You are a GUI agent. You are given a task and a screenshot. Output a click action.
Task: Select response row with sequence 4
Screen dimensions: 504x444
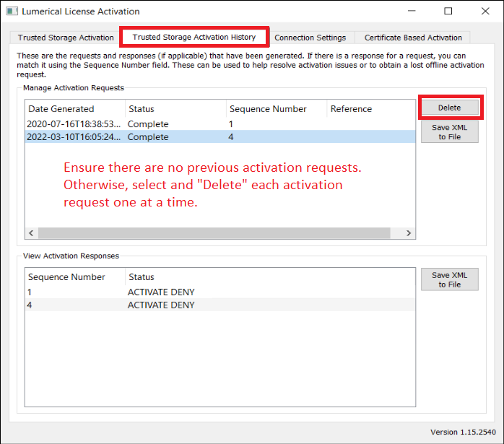coord(220,305)
